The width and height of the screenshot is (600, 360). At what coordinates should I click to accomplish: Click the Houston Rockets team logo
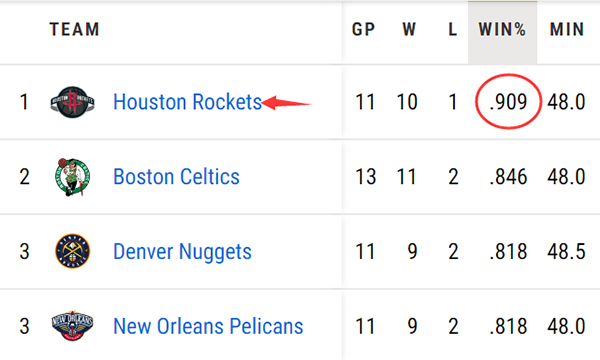click(72, 102)
